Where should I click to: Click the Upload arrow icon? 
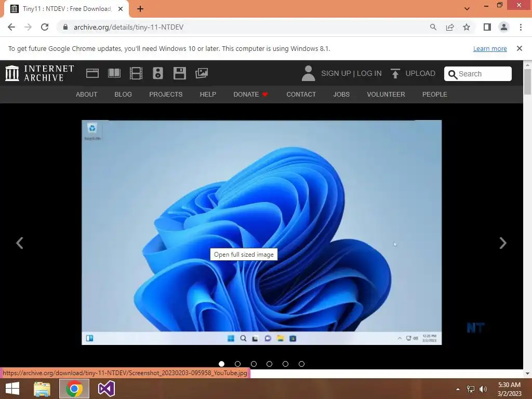tap(395, 73)
